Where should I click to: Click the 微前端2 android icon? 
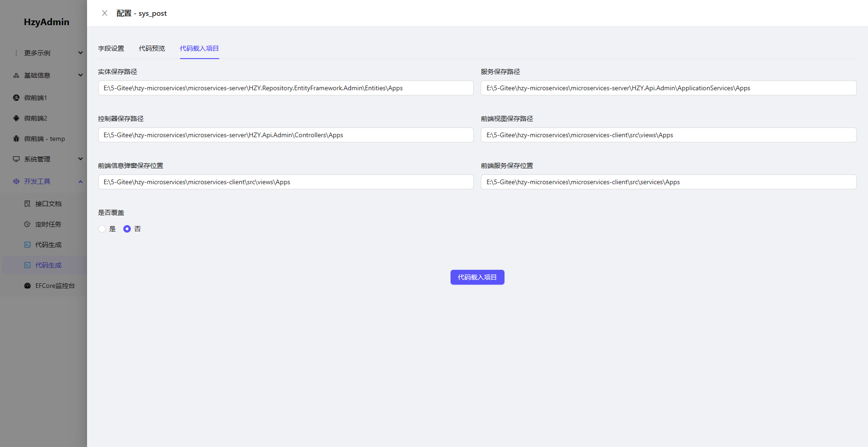(16, 118)
